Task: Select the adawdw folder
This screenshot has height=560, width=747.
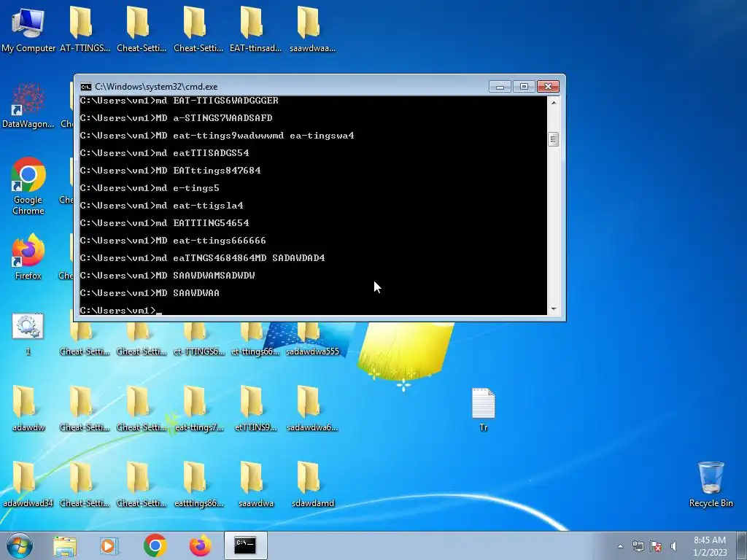Action: [x=28, y=408]
